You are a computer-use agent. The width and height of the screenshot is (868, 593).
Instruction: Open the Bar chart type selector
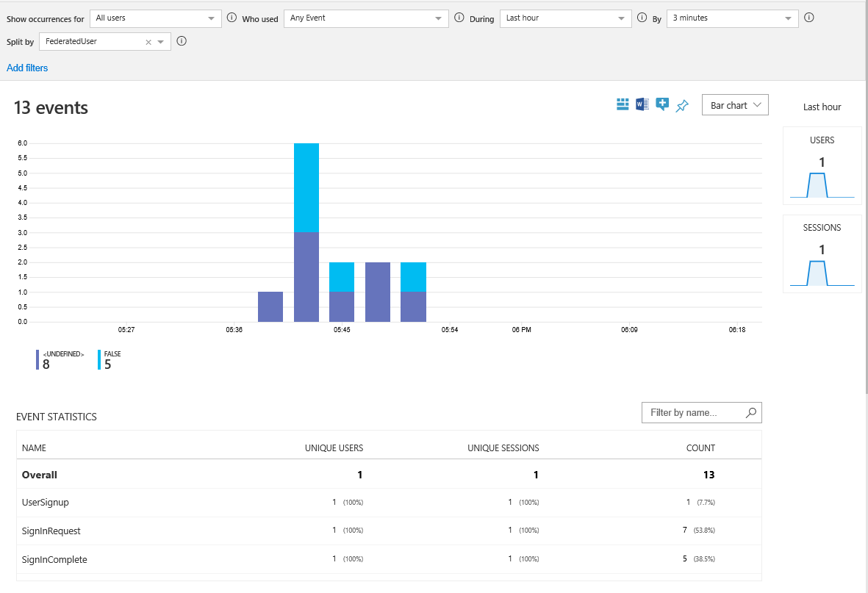click(735, 104)
